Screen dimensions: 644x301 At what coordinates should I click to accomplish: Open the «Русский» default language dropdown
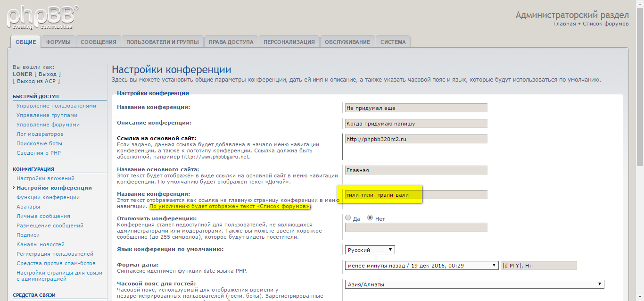370,250
